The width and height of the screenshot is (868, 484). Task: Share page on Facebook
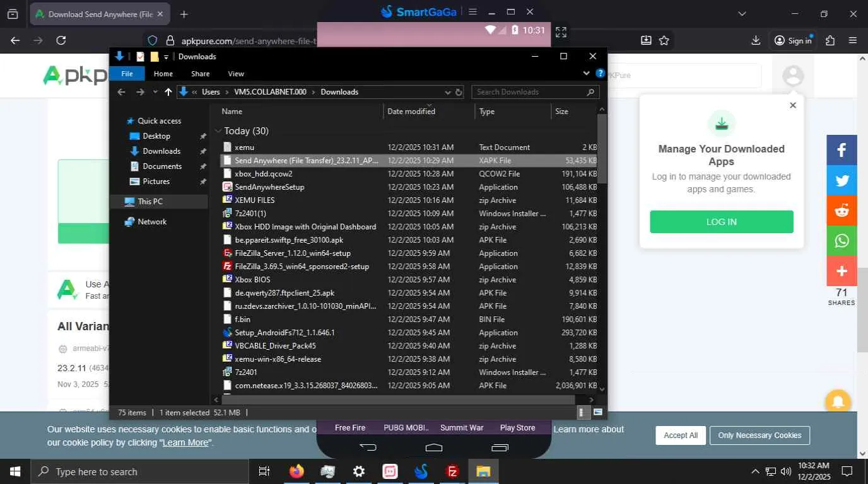[842, 150]
